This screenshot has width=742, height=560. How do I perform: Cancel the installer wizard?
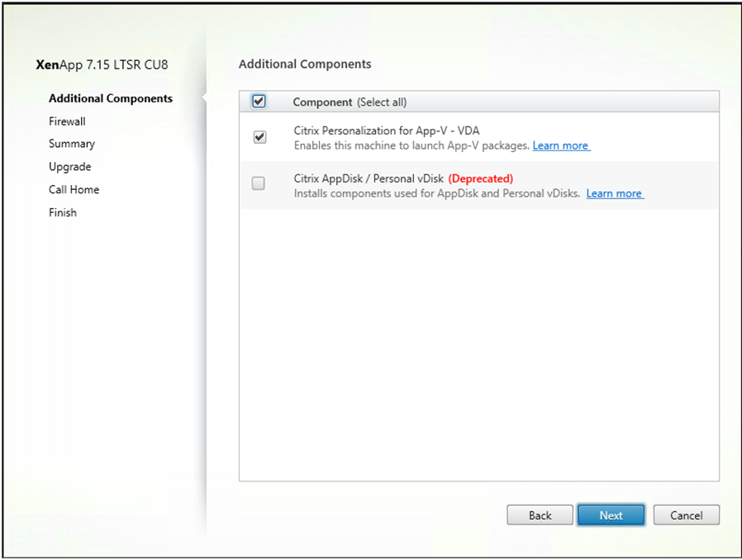pos(687,515)
